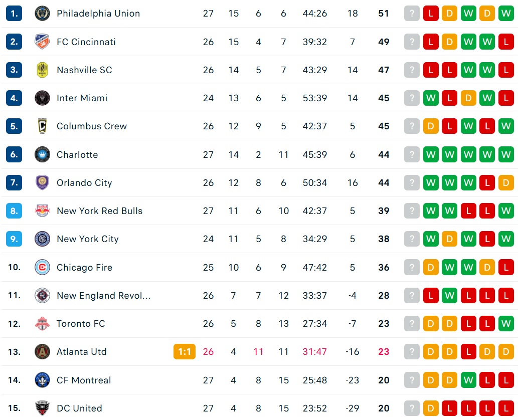Open the Toronto FC team link

(81, 324)
